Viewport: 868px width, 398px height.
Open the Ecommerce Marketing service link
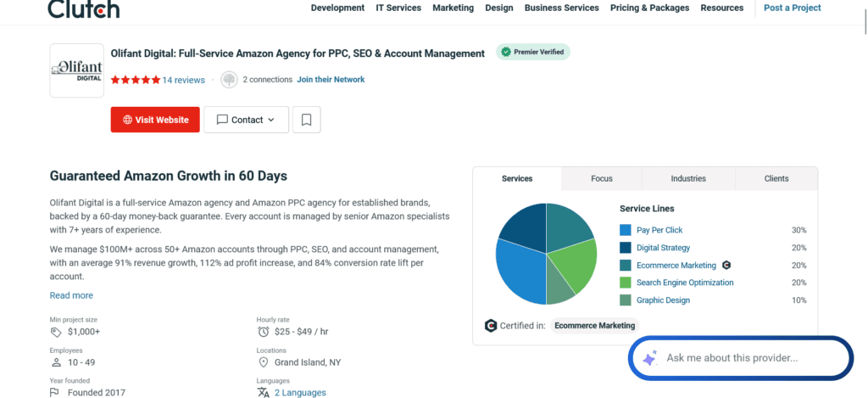click(676, 266)
